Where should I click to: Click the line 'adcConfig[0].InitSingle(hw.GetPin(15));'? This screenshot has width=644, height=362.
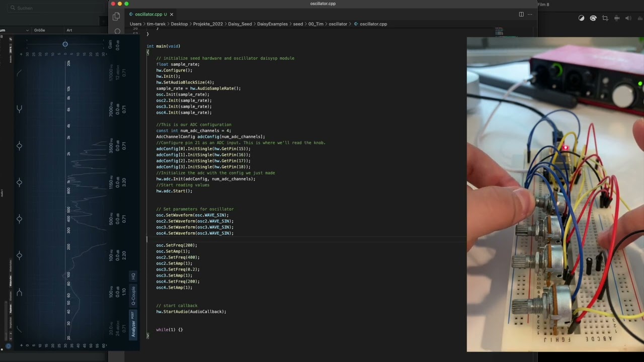(203, 149)
